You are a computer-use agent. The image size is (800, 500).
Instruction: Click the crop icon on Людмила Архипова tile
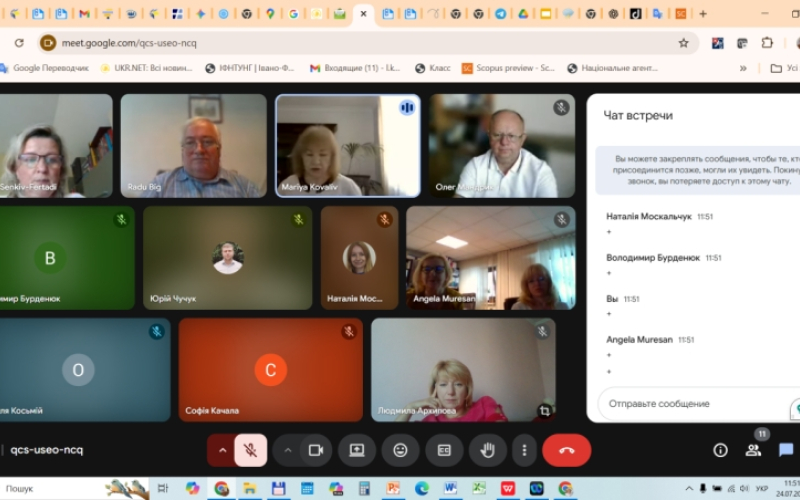[544, 411]
